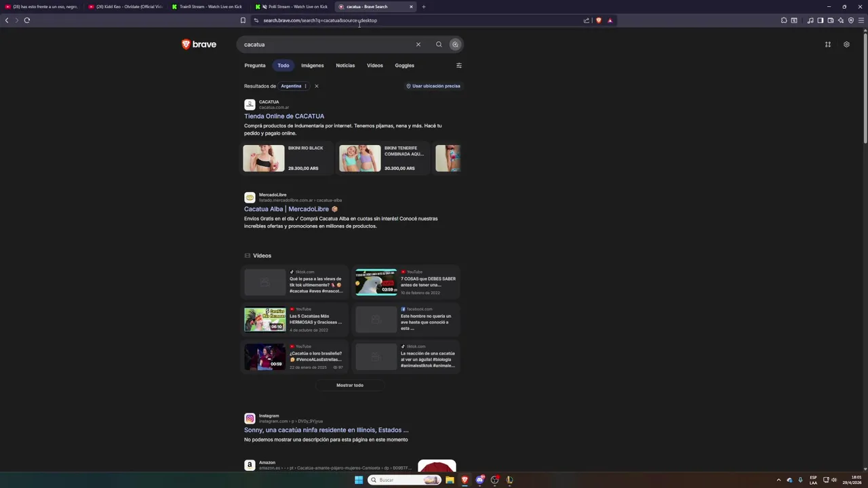Image resolution: width=868 pixels, height=488 pixels.
Task: Open Brave Search settings gear icon
Action: pyautogui.click(x=846, y=45)
